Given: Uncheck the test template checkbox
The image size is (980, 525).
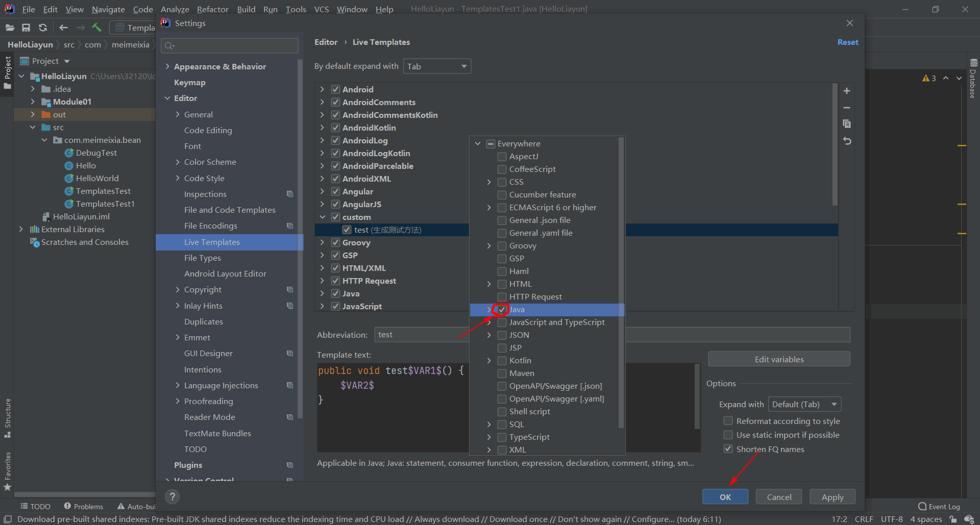Looking at the screenshot, I should (x=347, y=230).
